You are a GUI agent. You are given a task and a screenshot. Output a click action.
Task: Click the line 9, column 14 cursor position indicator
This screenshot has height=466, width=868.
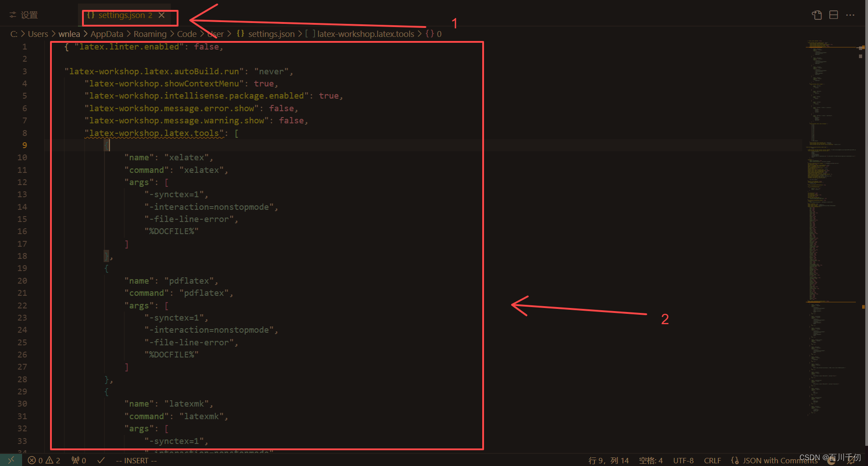coord(608,460)
